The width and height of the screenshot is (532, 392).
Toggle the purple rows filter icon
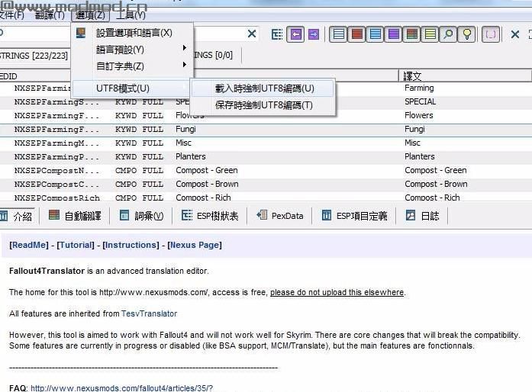point(393,34)
